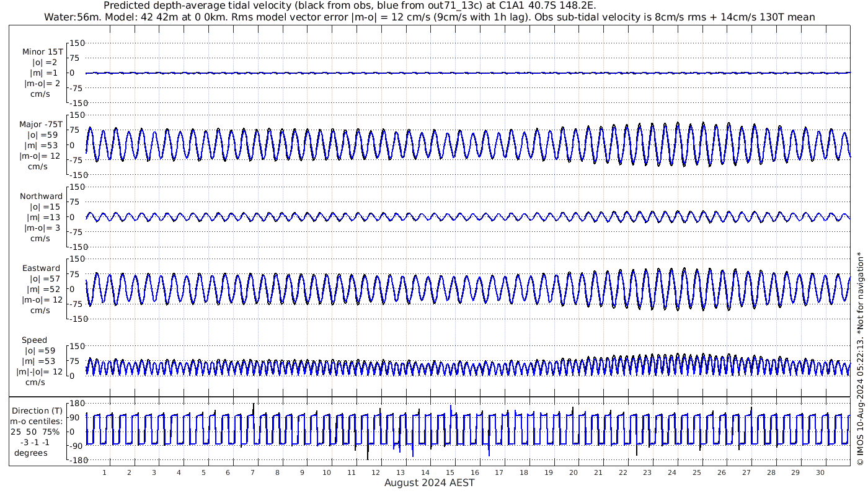Click the 'Direction (T)' panel label
Image resolution: width=868 pixels, height=496 pixels.
[x=37, y=411]
